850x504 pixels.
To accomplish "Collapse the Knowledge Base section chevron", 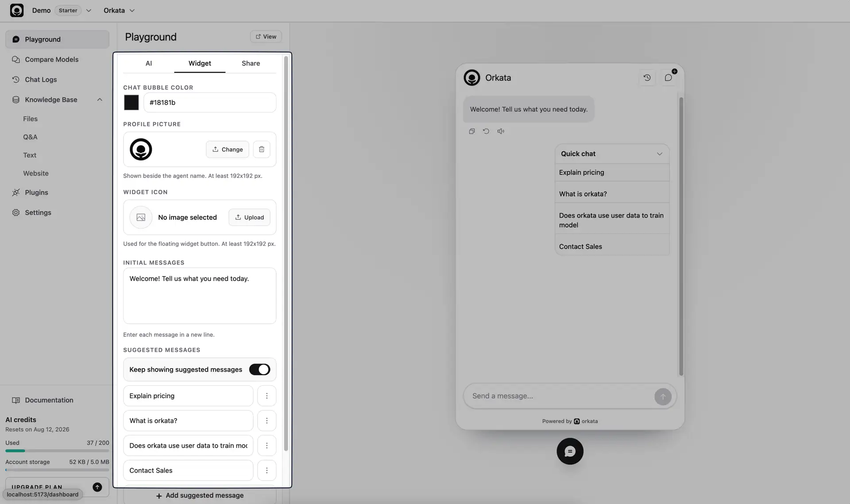I will 100,100.
